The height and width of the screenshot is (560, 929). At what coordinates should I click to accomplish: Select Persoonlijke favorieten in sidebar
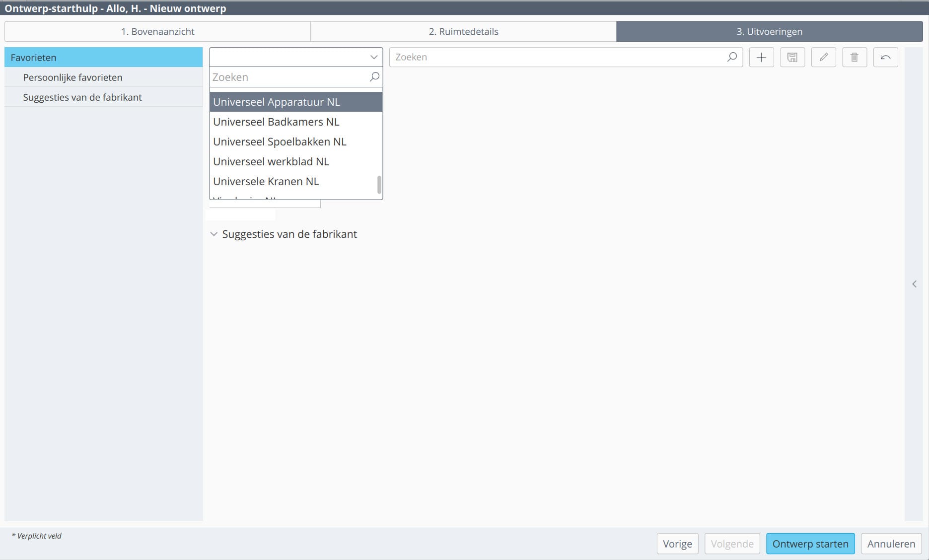tap(72, 77)
